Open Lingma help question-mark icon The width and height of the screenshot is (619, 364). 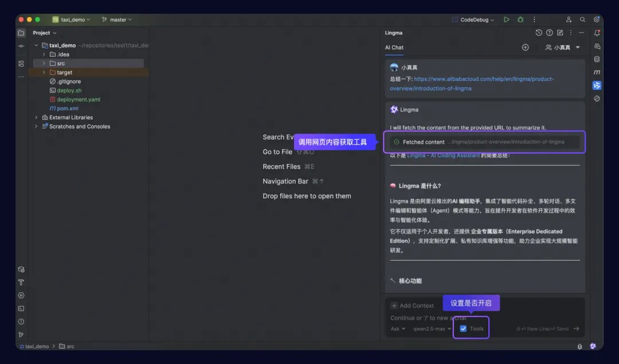549,33
